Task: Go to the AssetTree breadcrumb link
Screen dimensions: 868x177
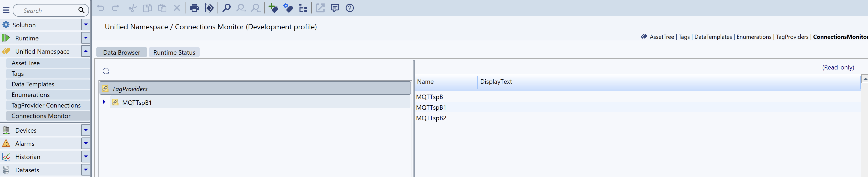Action: click(662, 37)
